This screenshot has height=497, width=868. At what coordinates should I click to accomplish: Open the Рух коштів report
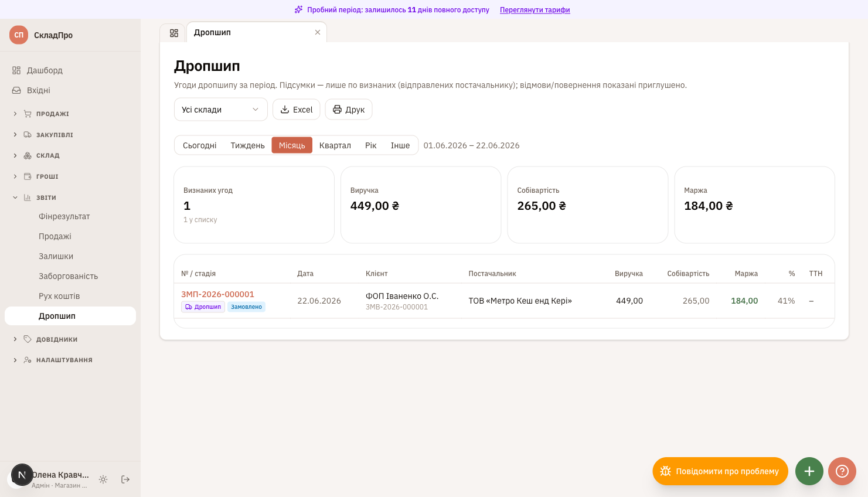(70, 296)
